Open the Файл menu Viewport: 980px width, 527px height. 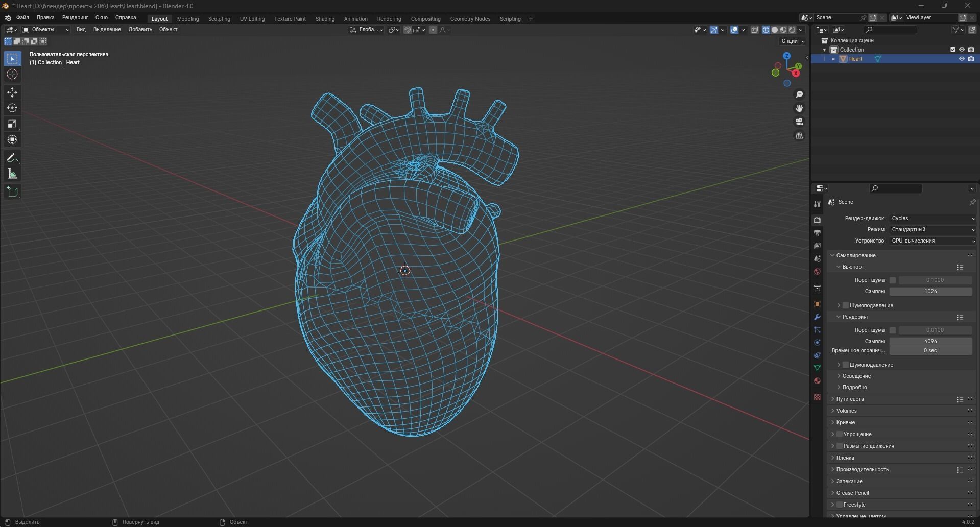tap(22, 17)
